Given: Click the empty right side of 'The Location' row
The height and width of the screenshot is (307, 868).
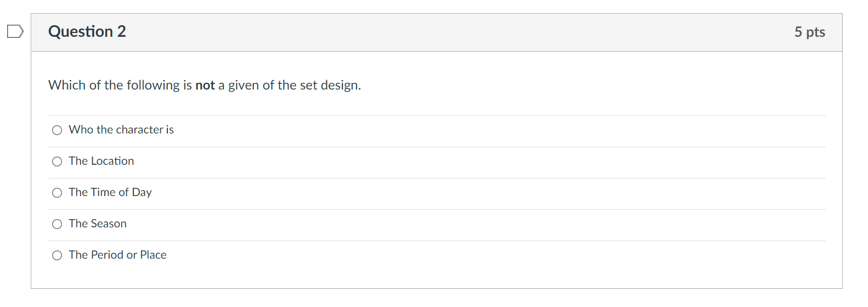Looking at the screenshot, I should [494, 161].
